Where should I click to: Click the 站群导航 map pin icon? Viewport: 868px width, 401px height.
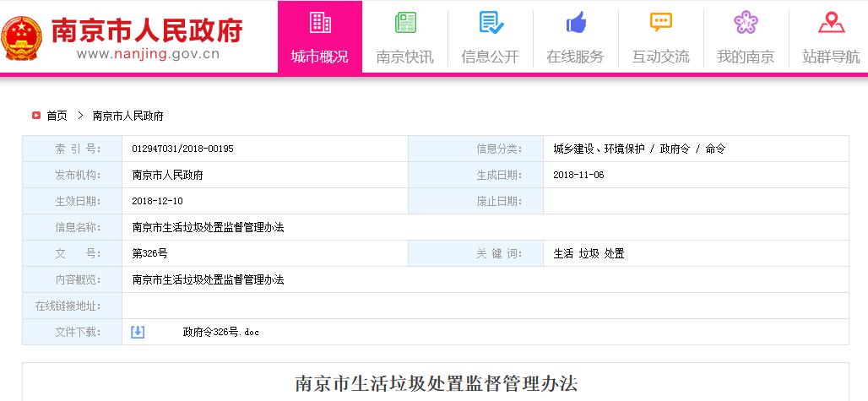coord(831,23)
